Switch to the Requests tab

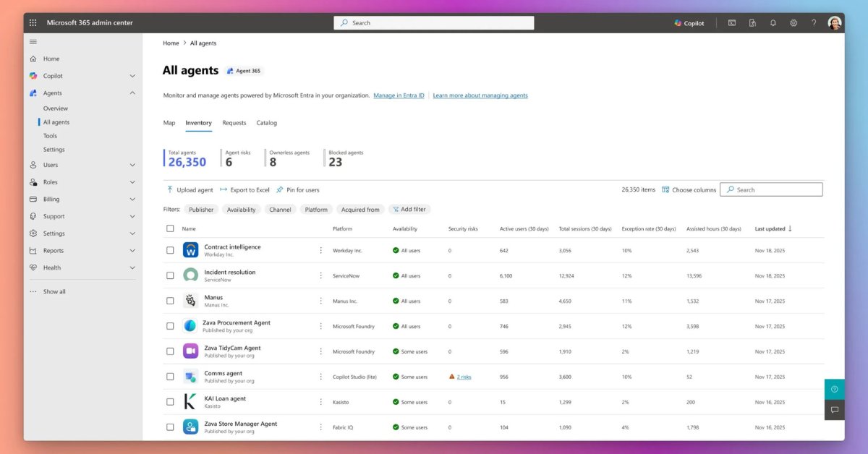[x=234, y=123]
